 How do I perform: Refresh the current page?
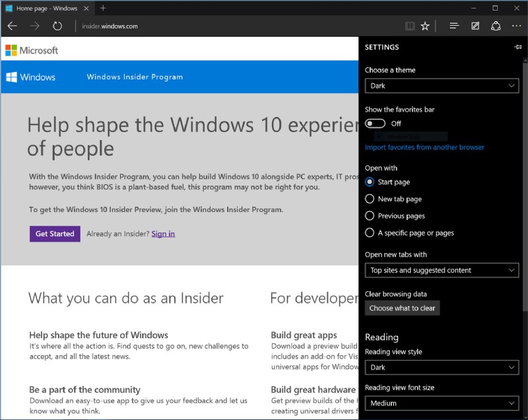[57, 26]
